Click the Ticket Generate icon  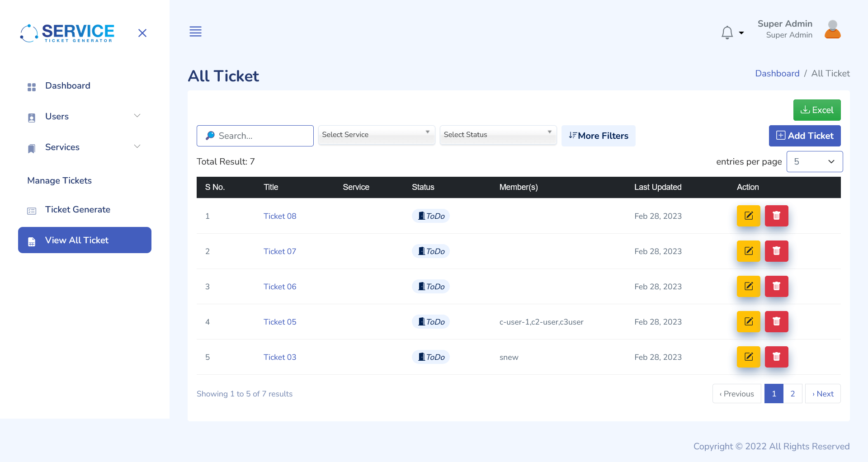coord(32,211)
